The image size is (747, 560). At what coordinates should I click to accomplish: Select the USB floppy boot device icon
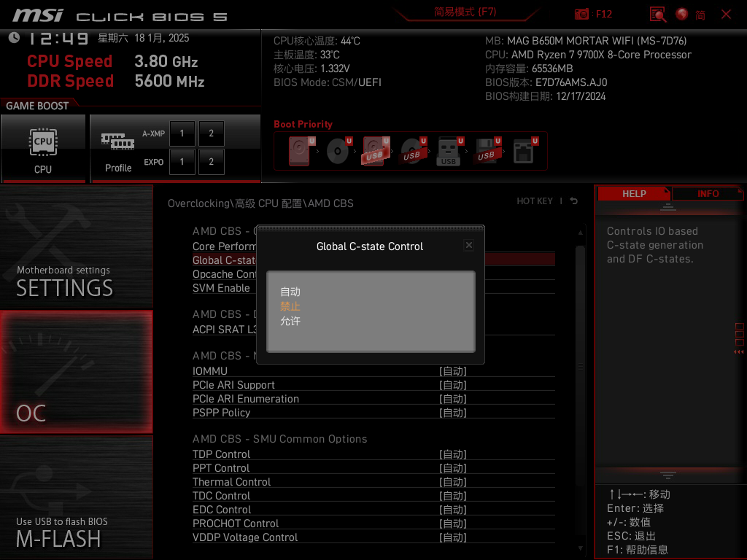click(x=487, y=151)
